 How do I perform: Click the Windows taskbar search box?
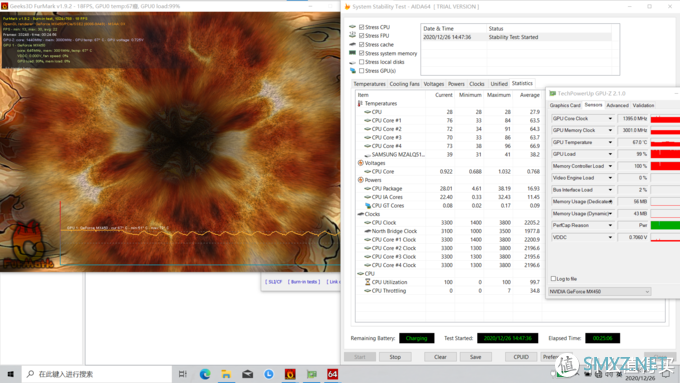coord(96,374)
